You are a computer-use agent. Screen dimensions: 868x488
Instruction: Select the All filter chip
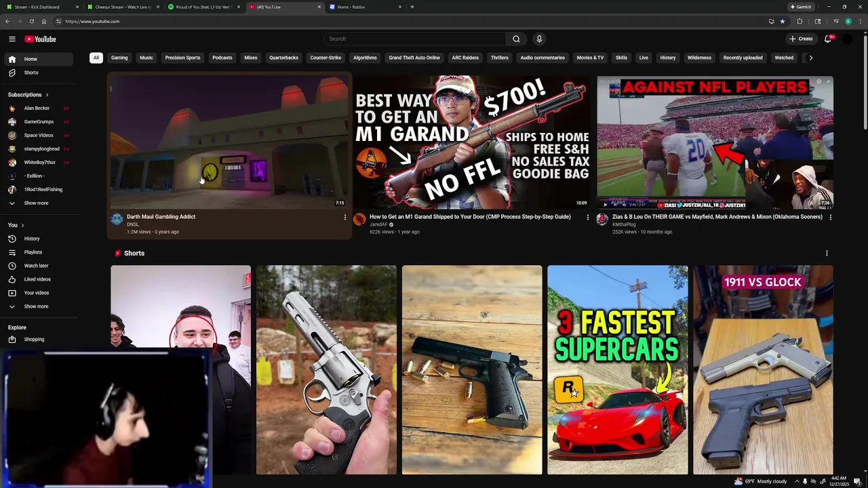coord(96,58)
